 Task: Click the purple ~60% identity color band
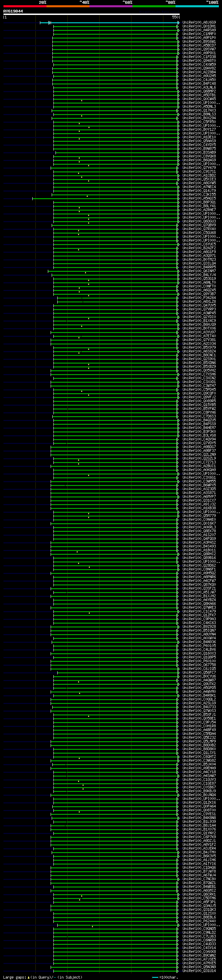[111, 6]
